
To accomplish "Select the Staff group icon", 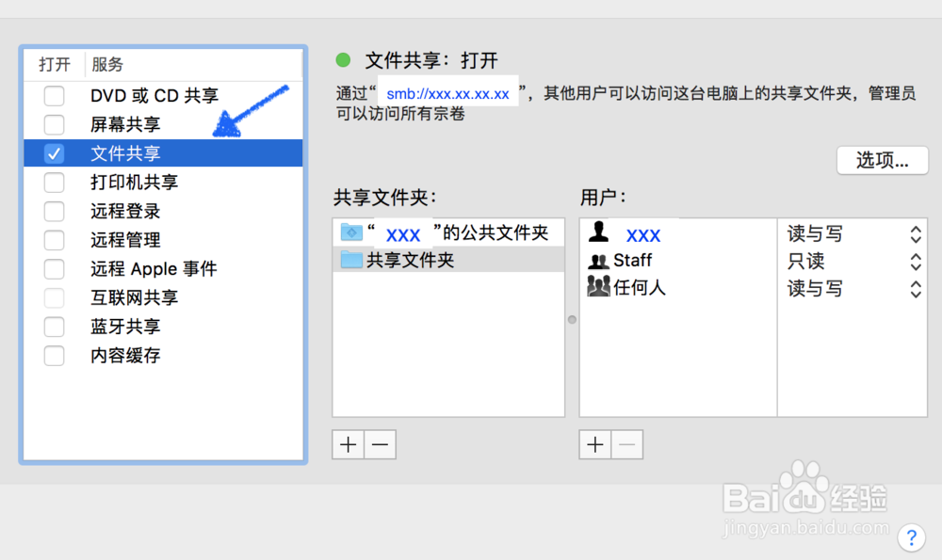I will [x=598, y=261].
